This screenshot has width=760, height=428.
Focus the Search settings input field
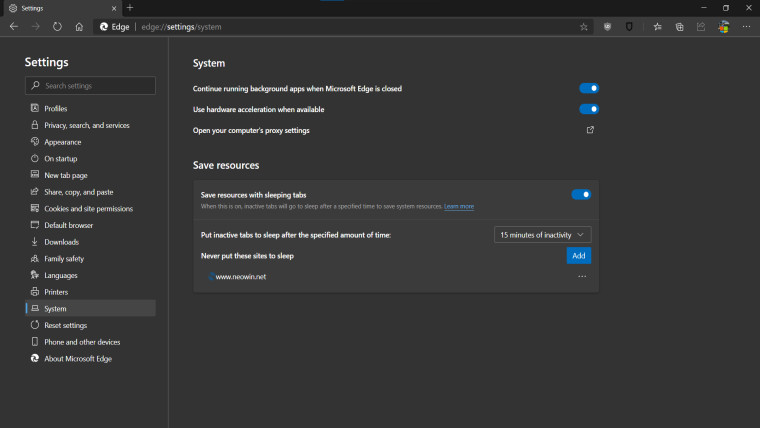(x=90, y=85)
